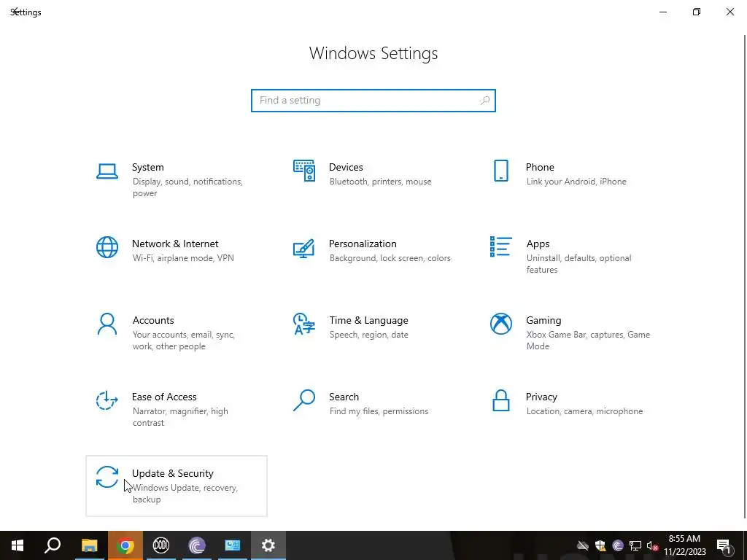The image size is (747, 560).
Task: Open File Explorer from the taskbar
Action: point(89,545)
